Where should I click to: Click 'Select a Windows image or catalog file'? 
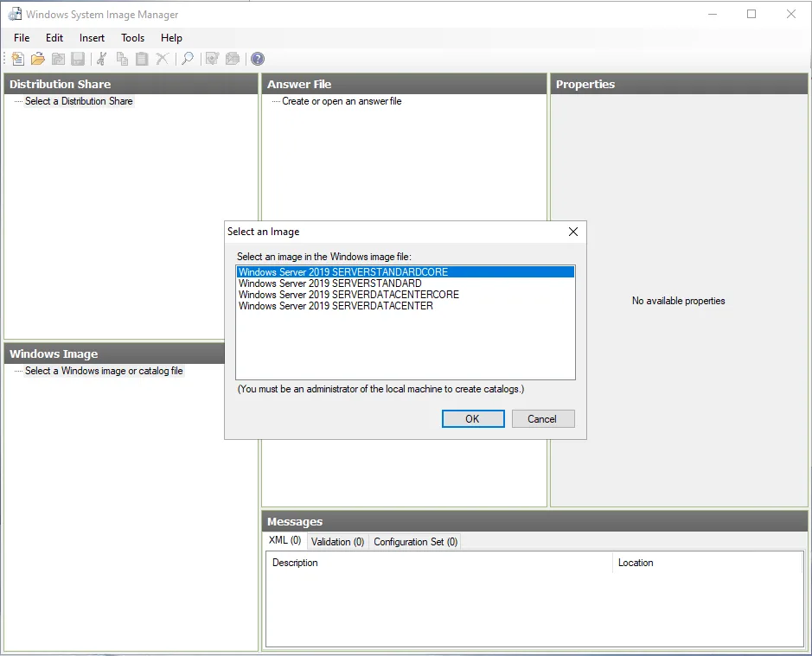[x=104, y=371]
